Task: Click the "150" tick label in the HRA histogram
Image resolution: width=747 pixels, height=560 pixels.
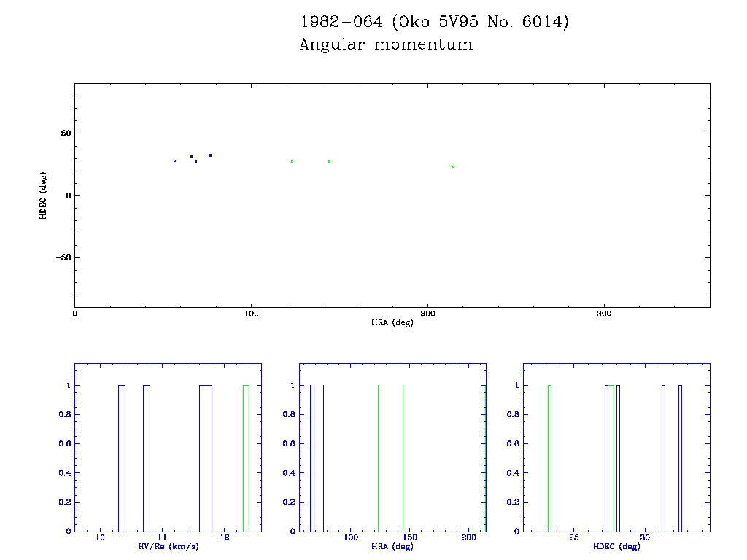Action: coord(409,537)
